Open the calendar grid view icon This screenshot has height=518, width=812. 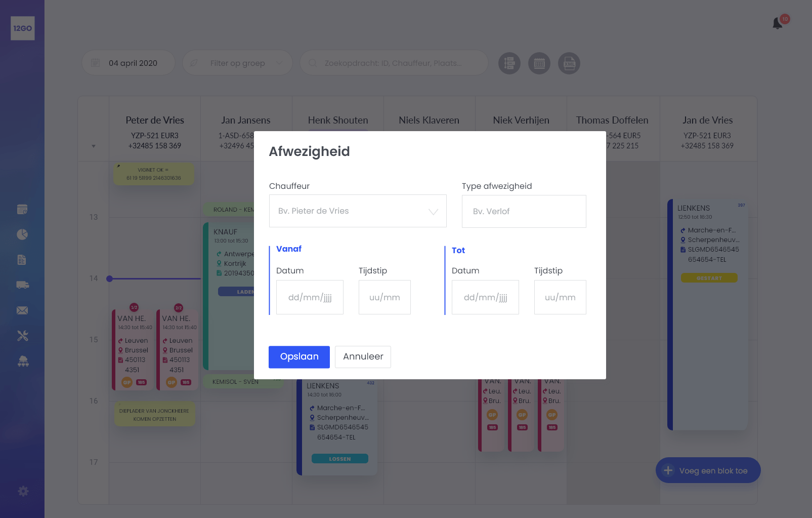click(539, 63)
